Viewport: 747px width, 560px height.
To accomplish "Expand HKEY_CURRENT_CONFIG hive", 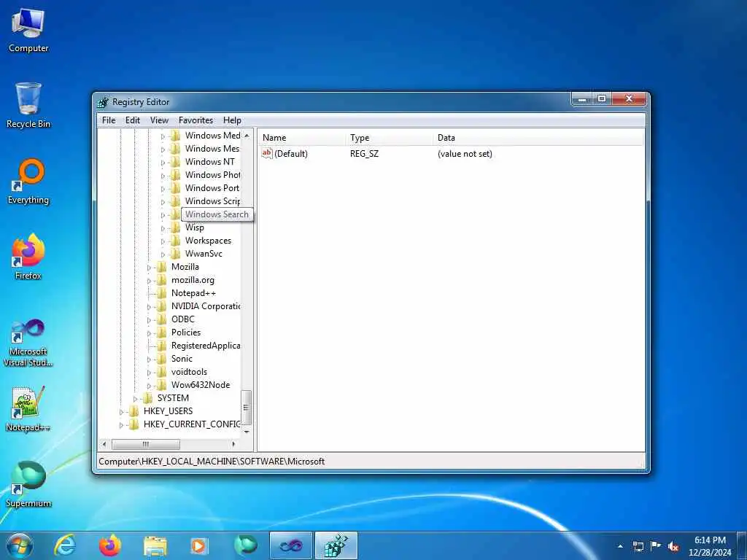I will tap(122, 425).
